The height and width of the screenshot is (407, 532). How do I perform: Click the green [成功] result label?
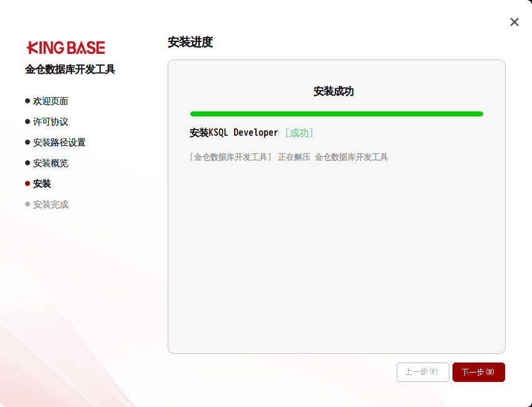click(299, 133)
